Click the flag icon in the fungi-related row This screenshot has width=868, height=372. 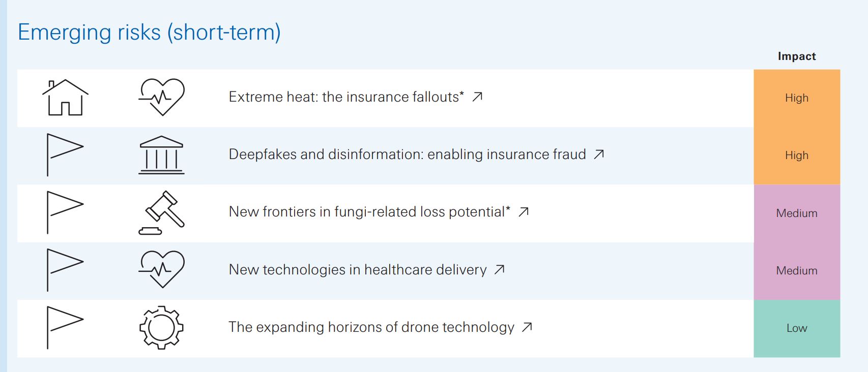tap(65, 212)
